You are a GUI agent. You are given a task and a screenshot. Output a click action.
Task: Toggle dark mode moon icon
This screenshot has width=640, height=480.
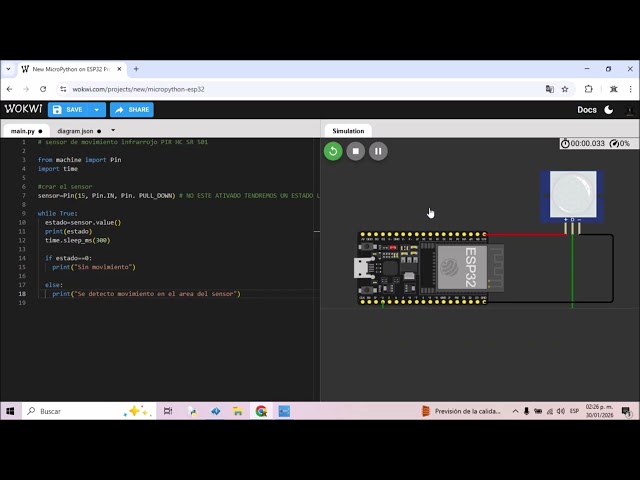(609, 110)
